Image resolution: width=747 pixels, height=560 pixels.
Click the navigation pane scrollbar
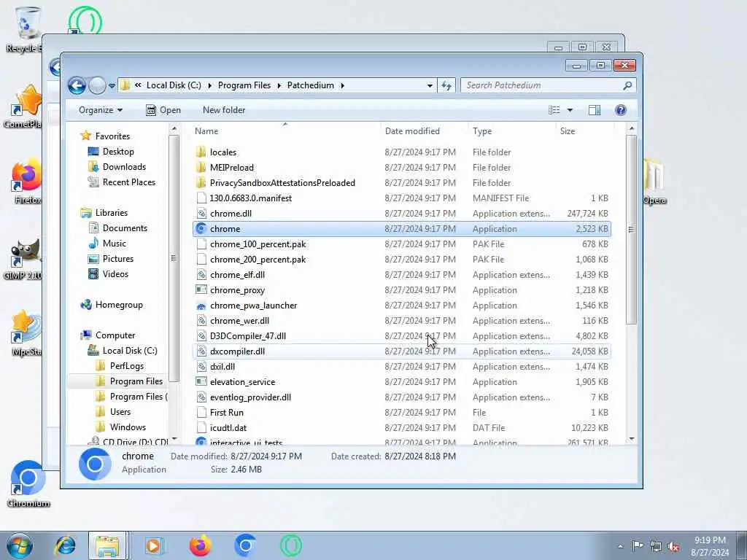click(174, 258)
